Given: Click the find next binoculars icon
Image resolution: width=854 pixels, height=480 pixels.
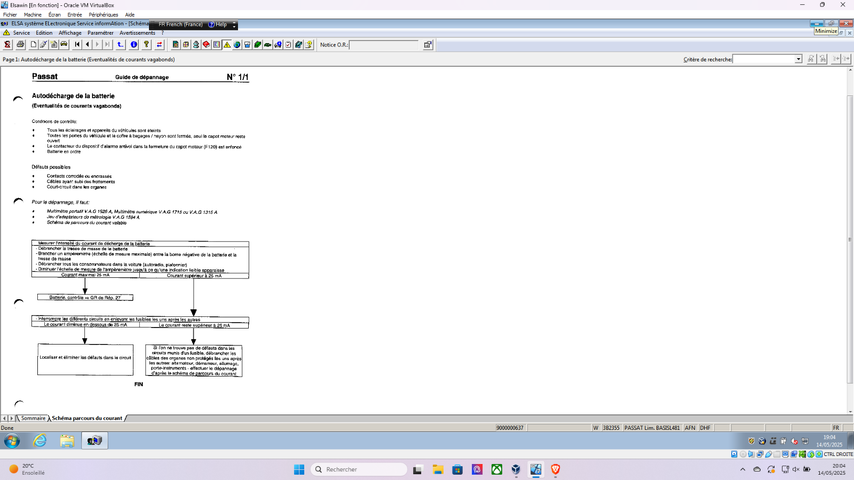Looking at the screenshot, I should point(823,59).
